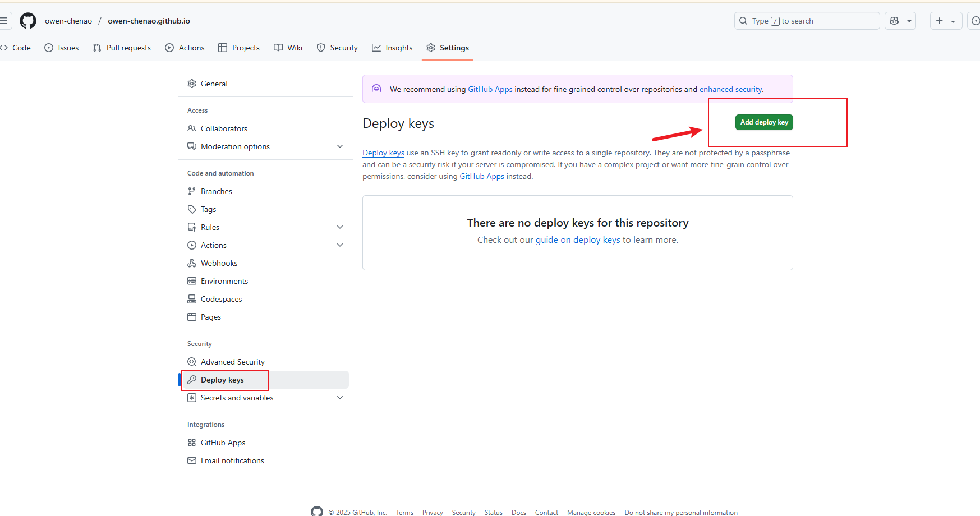The height and width of the screenshot is (516, 980).
Task: Open owen-chenao.github.io repository breadcrumb
Action: click(149, 21)
